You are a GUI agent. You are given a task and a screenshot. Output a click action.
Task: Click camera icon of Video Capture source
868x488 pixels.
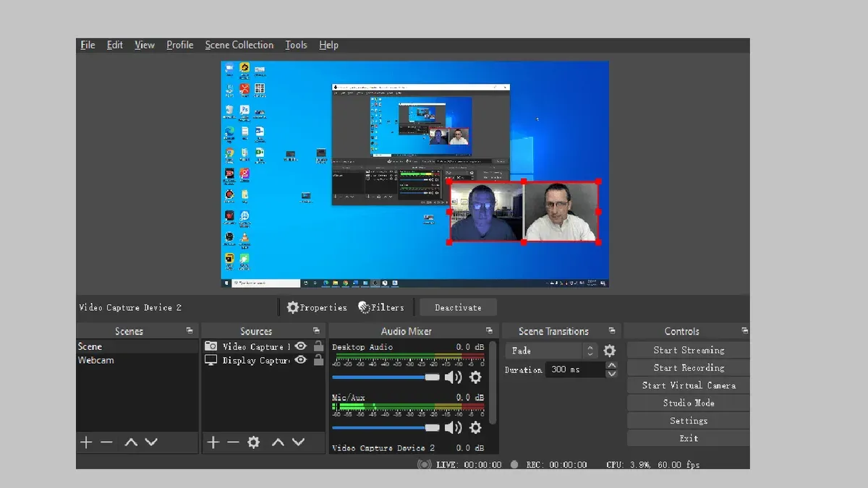point(211,346)
